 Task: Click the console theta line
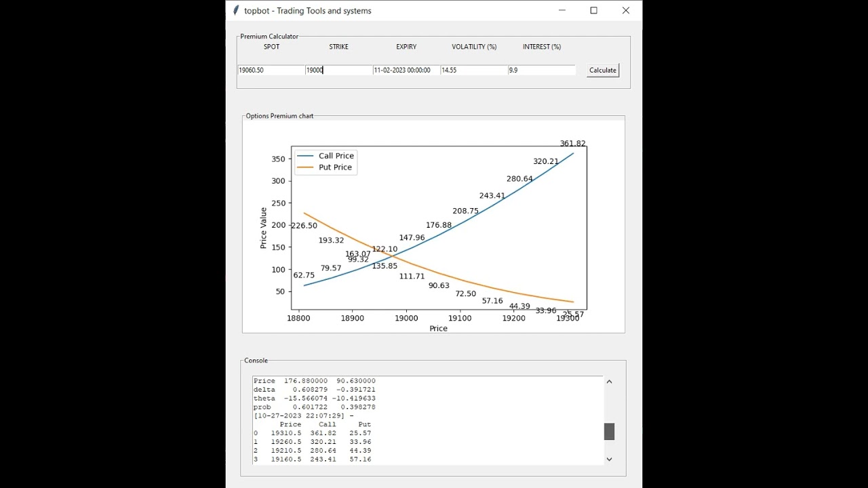tap(315, 399)
